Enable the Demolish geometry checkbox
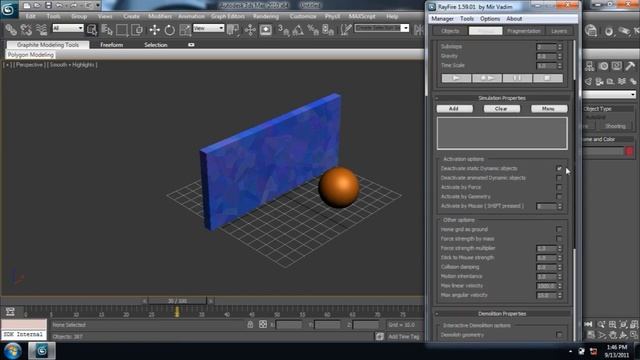 coord(559,335)
